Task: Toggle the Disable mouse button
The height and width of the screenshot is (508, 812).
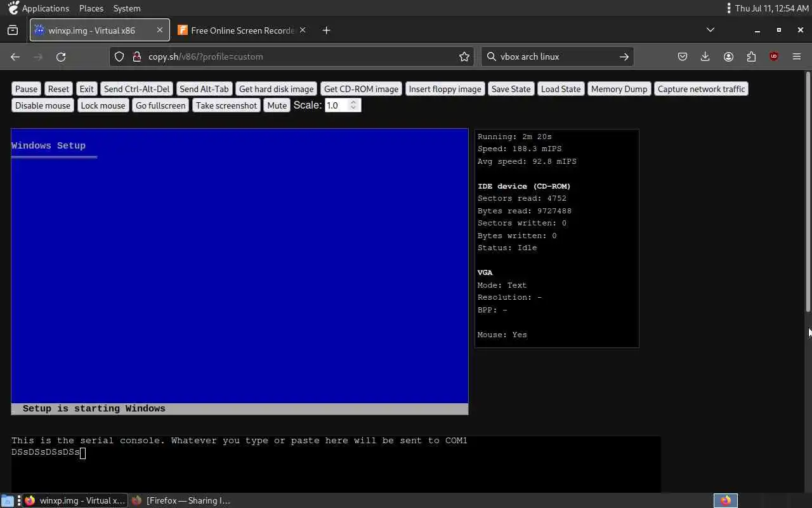Action: coord(43,105)
